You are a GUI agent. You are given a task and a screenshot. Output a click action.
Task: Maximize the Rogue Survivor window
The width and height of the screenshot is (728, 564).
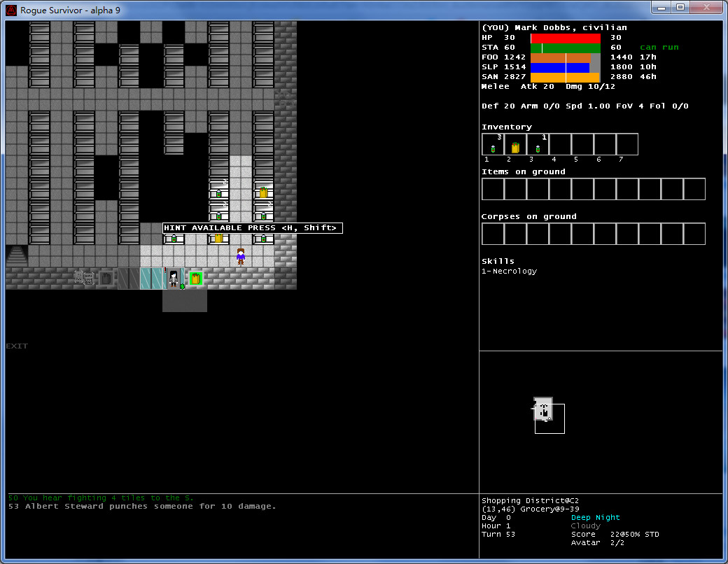pyautogui.click(x=680, y=7)
